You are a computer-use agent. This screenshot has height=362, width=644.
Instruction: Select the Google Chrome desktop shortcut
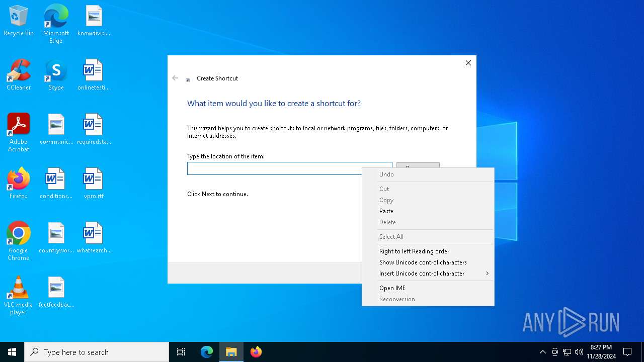tap(19, 241)
